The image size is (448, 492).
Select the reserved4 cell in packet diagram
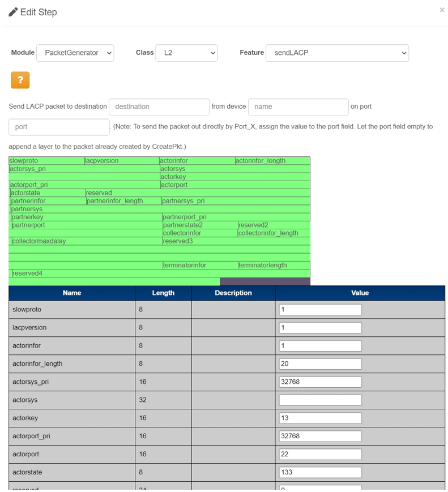[161, 273]
